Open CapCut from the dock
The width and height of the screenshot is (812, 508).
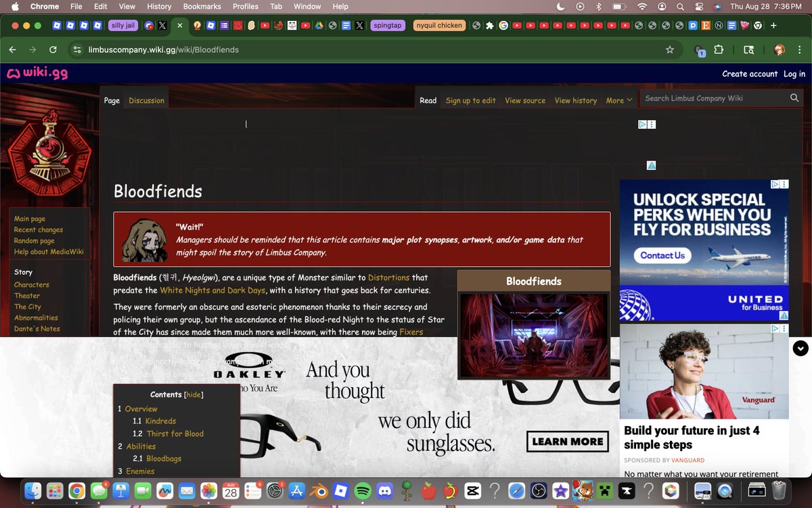[472, 490]
